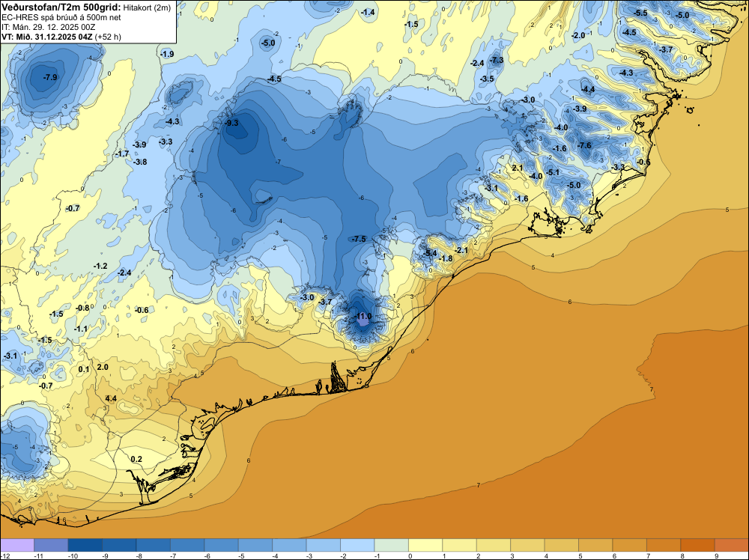Click the light blue legend swatch between -2 and -1
Image resolution: width=749 pixels, height=560 pixels.
pos(357,545)
